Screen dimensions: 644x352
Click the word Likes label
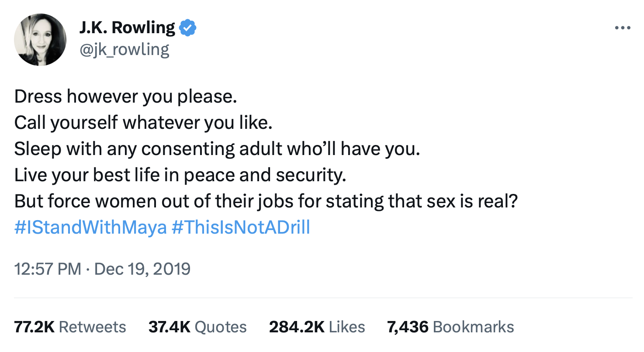click(x=347, y=327)
